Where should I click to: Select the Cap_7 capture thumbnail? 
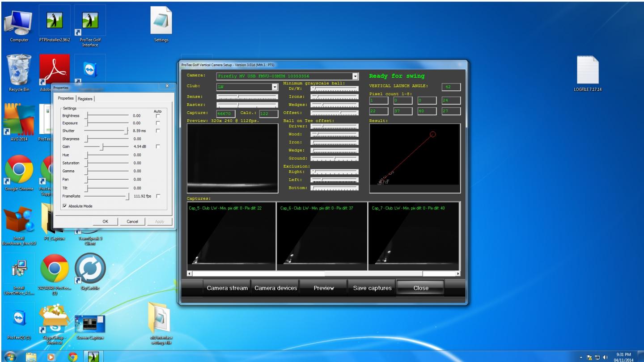point(413,236)
